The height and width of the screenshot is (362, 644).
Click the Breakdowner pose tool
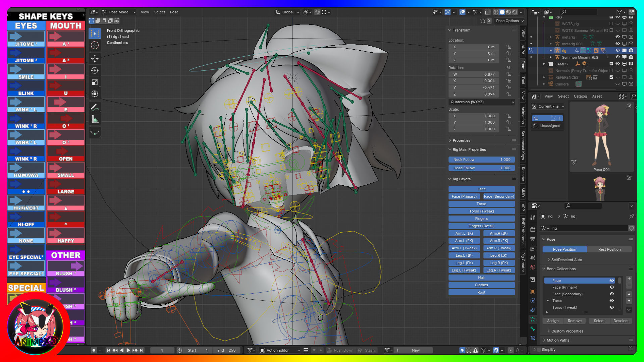click(x=95, y=133)
